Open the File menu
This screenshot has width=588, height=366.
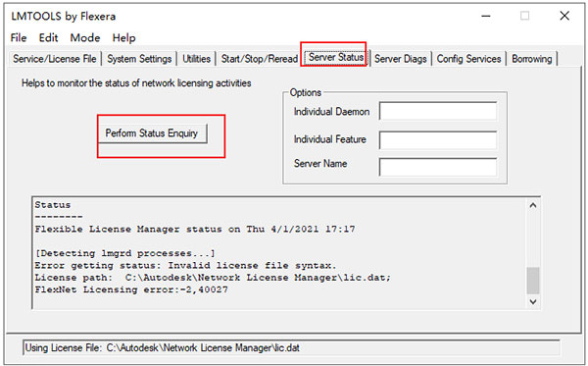(x=19, y=38)
